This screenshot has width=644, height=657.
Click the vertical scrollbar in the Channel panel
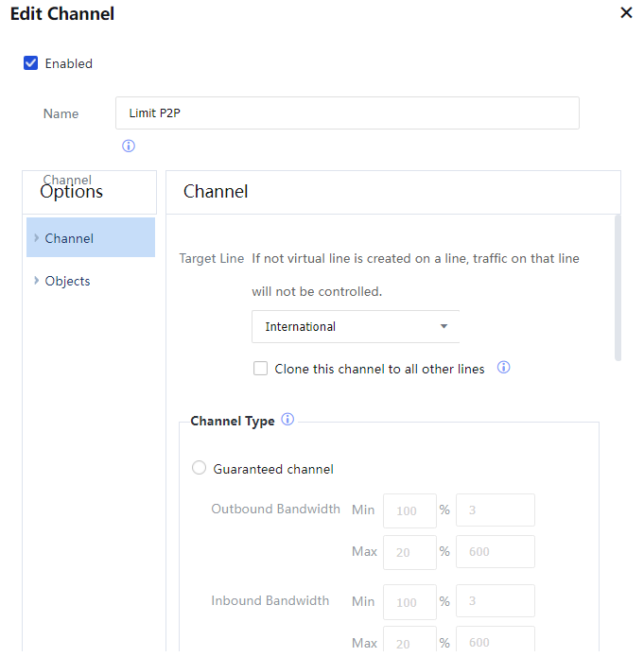click(618, 287)
